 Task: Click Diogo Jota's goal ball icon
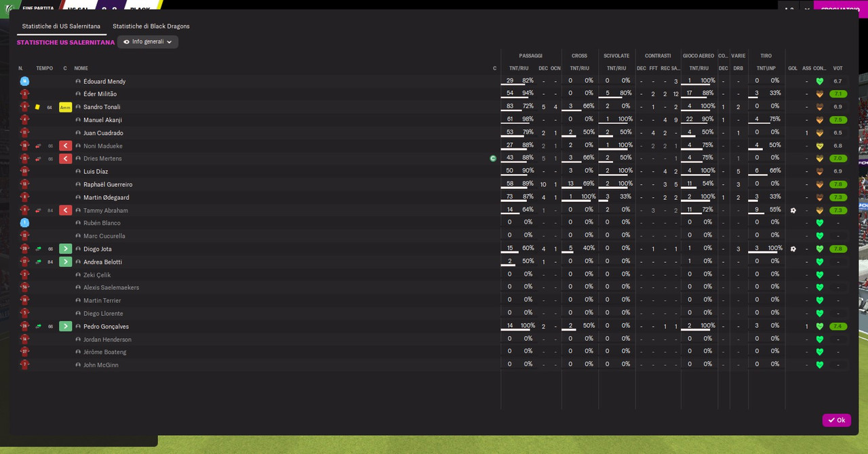pyautogui.click(x=793, y=249)
